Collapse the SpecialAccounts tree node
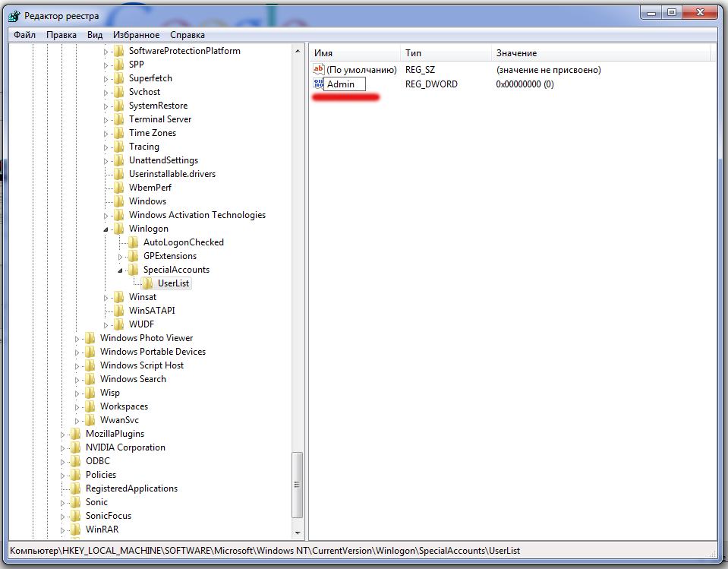The height and width of the screenshot is (569, 728). 120,270
